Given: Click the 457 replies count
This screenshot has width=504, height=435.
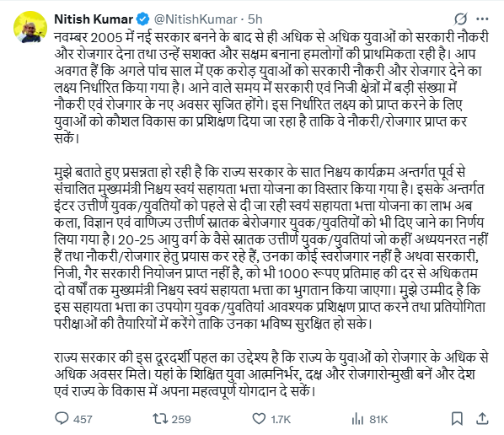Looking at the screenshot, I should tap(83, 419).
